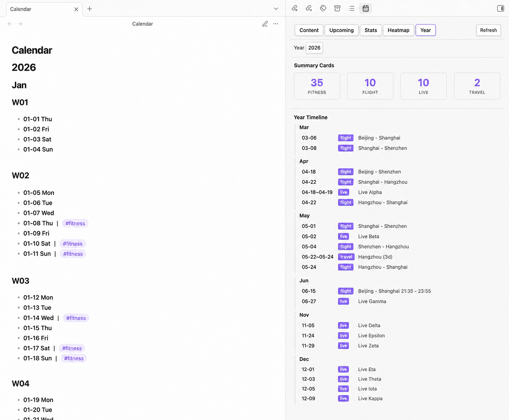Select the Calendar tab title
The image size is (509, 420).
pyautogui.click(x=20, y=9)
